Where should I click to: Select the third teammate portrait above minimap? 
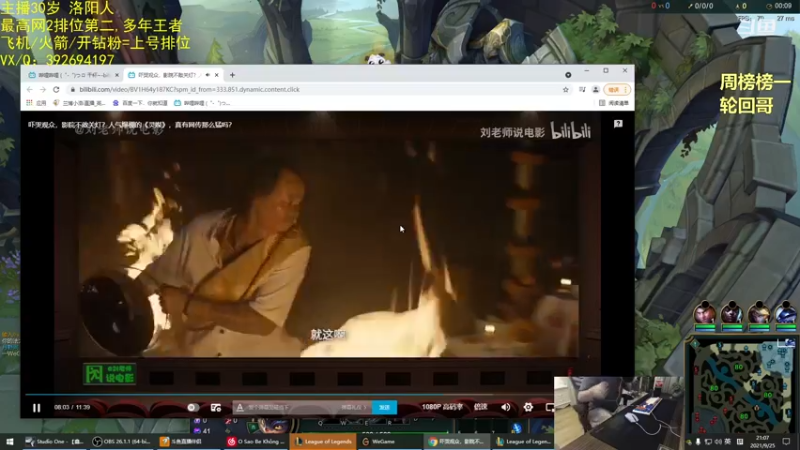pyautogui.click(x=759, y=313)
